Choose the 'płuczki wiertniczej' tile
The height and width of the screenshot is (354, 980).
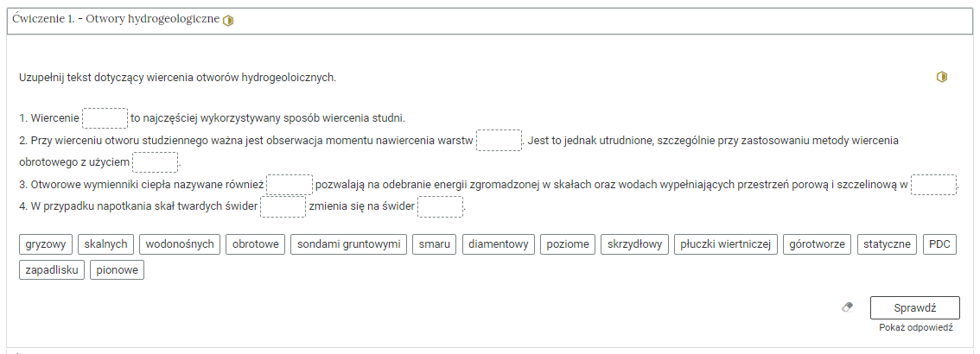pos(727,244)
